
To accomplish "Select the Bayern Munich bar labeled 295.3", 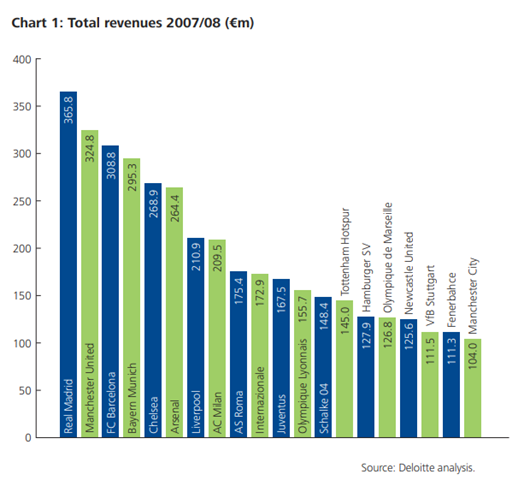I will click(x=131, y=298).
